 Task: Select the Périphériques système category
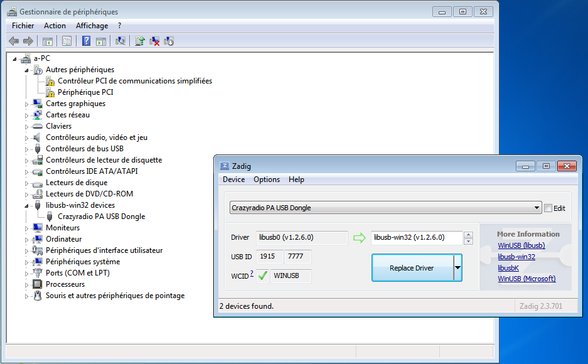[83, 262]
